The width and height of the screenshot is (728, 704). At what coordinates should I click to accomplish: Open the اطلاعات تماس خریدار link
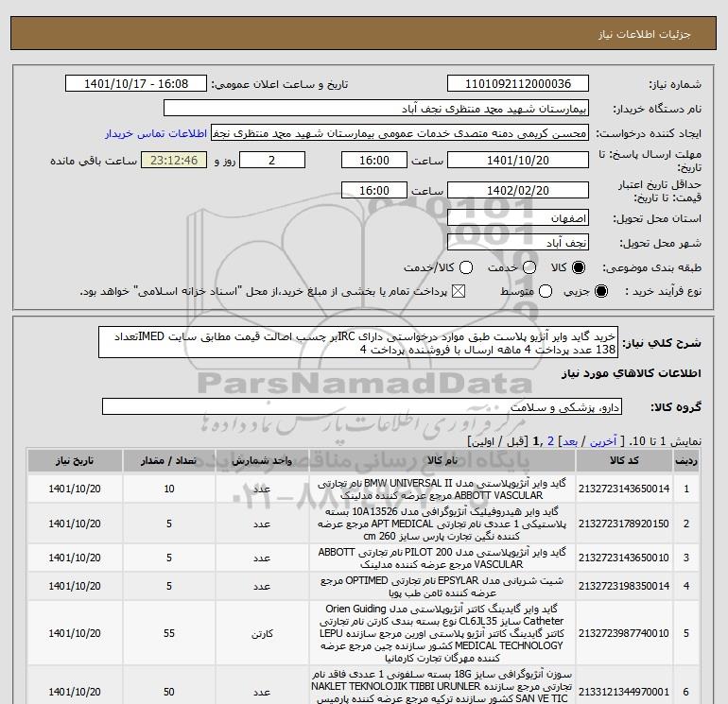(156, 133)
